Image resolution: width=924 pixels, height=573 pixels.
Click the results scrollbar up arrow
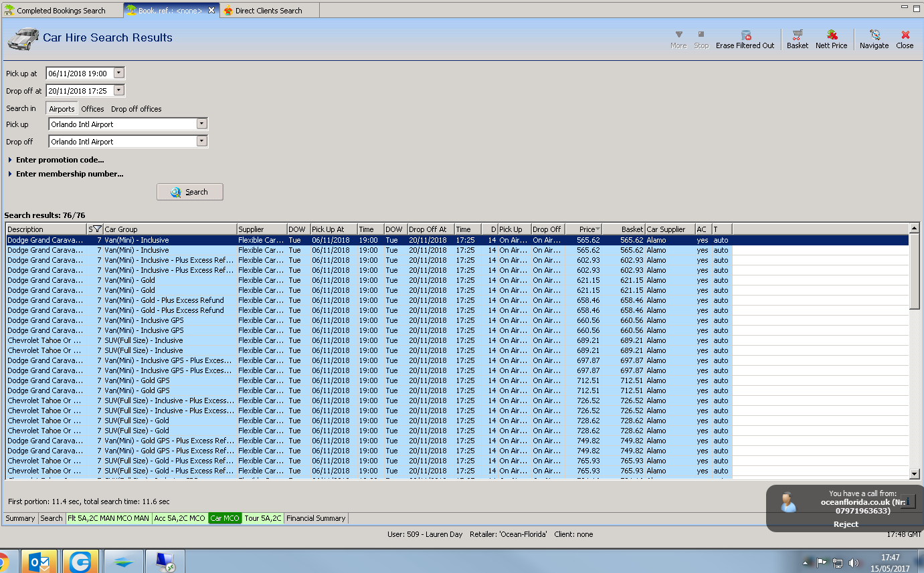(x=915, y=229)
